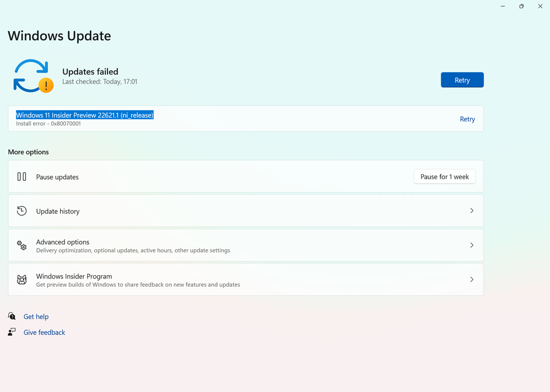
Task: Click the Windows Update page title
Action: click(x=60, y=36)
